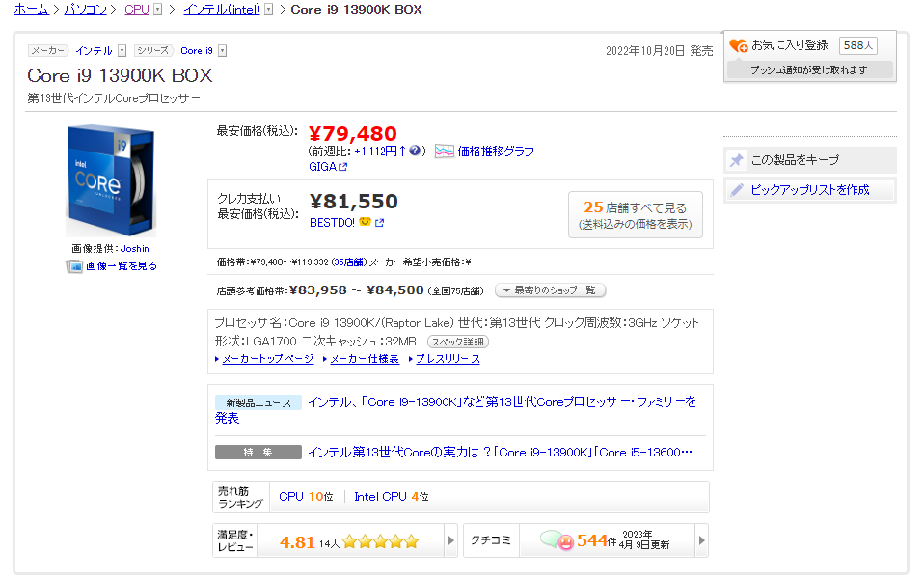This screenshot has height=580, width=924.
Task: Click the image gallery icon below product photo
Action: point(74,266)
